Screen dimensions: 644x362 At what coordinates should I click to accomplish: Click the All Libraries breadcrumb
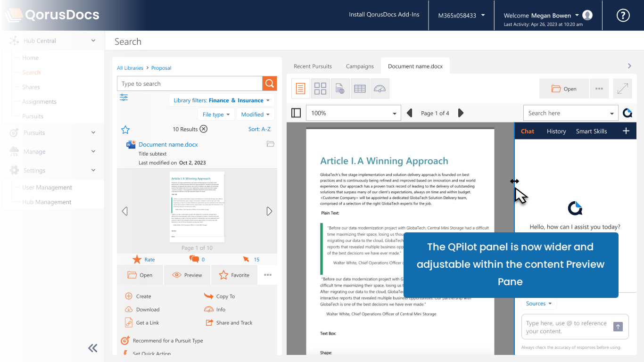[130, 68]
